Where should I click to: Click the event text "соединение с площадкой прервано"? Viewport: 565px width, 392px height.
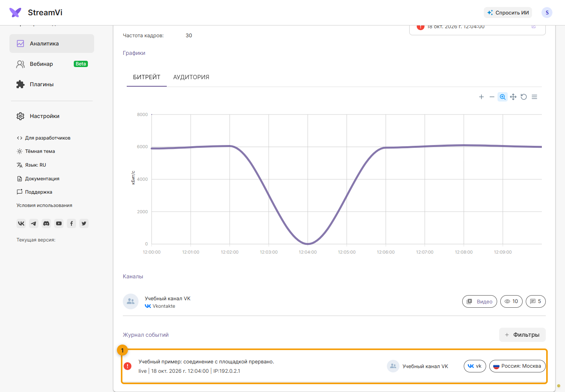pyautogui.click(x=229, y=362)
